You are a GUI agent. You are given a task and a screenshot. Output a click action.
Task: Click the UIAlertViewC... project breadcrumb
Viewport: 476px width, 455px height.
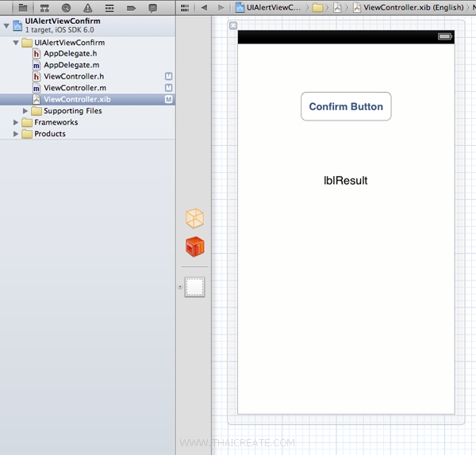click(268, 8)
